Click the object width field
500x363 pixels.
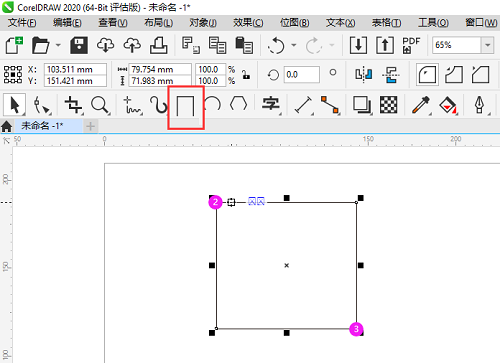point(160,69)
